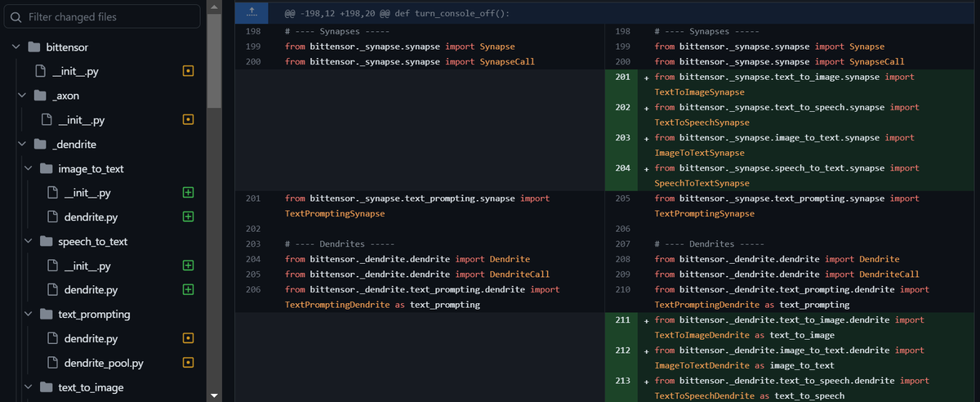Click added status icon for speech_to_text/__init__.py

(189, 266)
